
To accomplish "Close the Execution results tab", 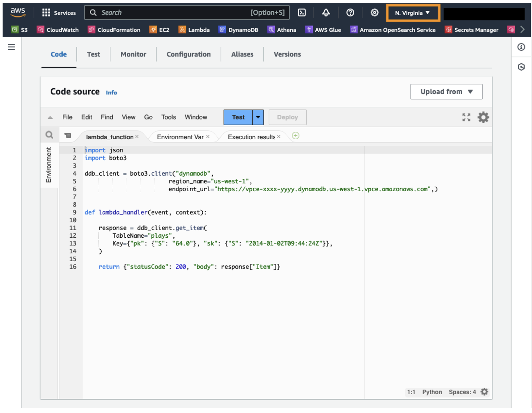I will [x=279, y=137].
